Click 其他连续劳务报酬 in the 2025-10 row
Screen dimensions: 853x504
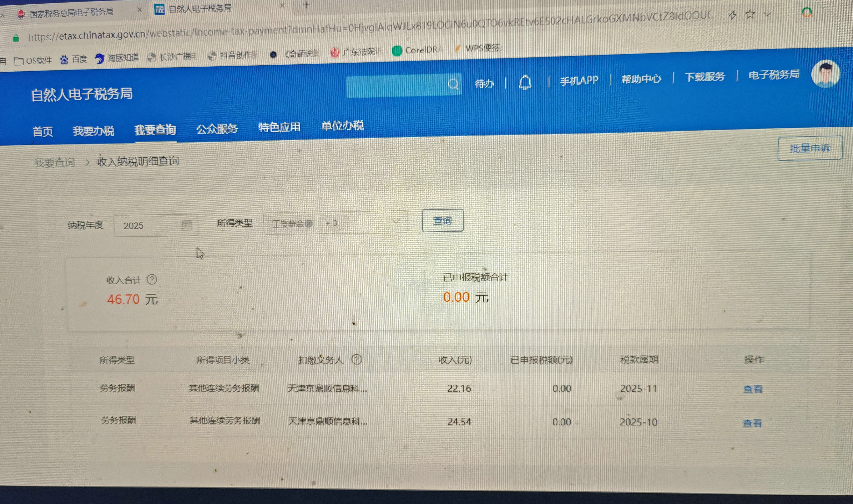tap(225, 421)
